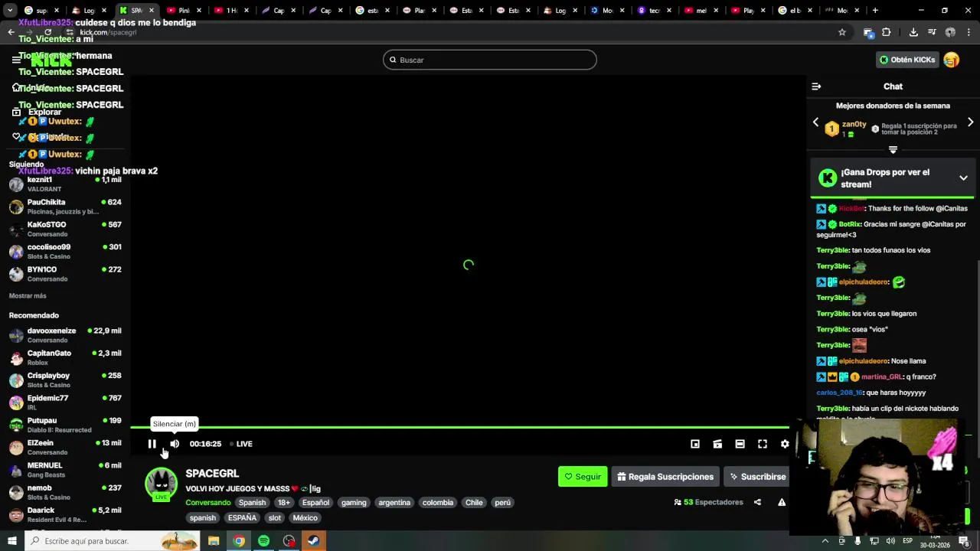Click the Obtén KICKs button
Image resolution: width=980 pixels, height=551 pixels.
pos(907,60)
